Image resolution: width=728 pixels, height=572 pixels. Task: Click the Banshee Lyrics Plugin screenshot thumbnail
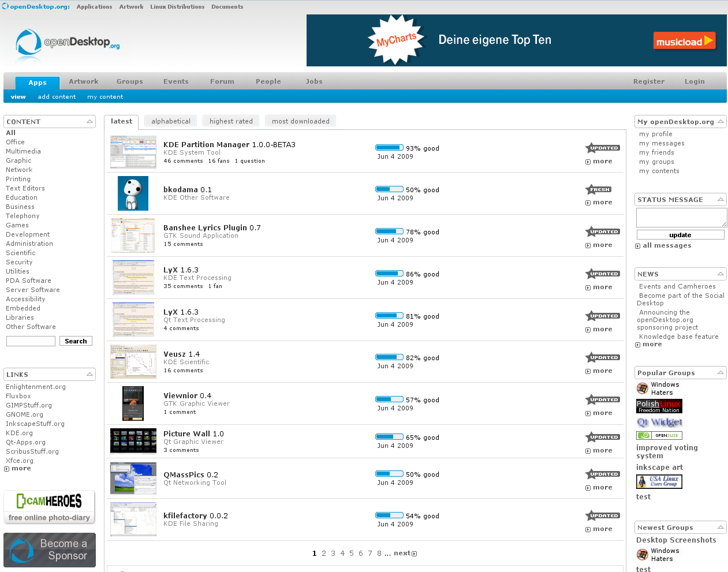[133, 235]
